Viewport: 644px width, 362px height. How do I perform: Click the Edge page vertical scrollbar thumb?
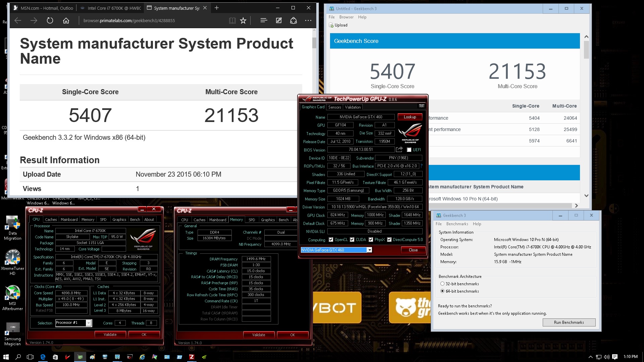pyautogui.click(x=314, y=43)
